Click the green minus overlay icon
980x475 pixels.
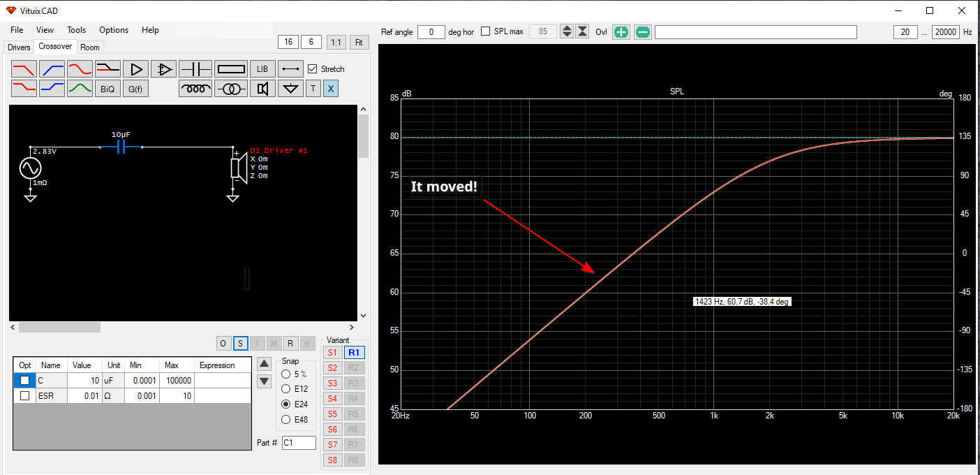pos(643,32)
